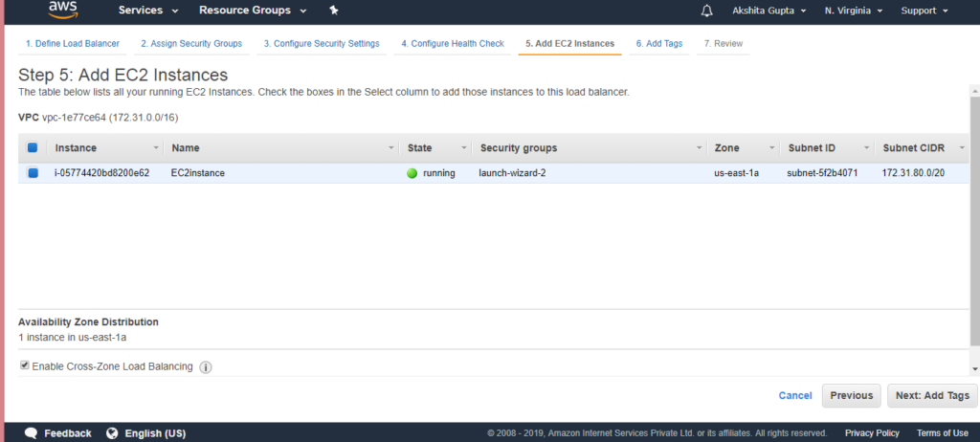This screenshot has width=980, height=442.
Task: Click the Feedback speech bubble icon
Action: 32,432
